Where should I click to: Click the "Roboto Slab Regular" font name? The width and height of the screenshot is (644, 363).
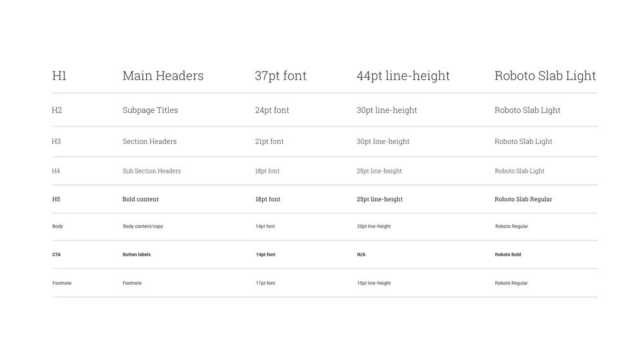[x=523, y=199]
